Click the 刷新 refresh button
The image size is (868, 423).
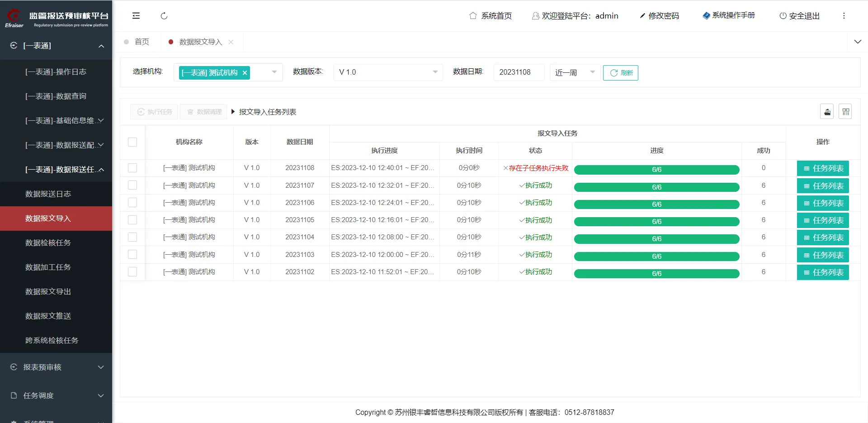[620, 73]
